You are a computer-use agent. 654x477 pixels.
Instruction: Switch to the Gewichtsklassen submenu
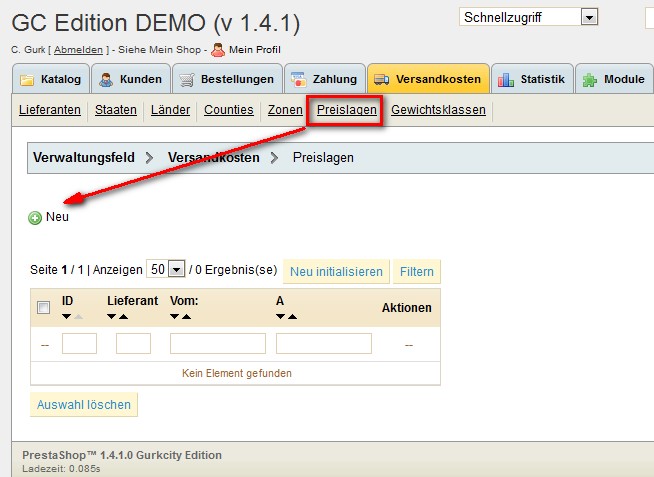click(438, 110)
